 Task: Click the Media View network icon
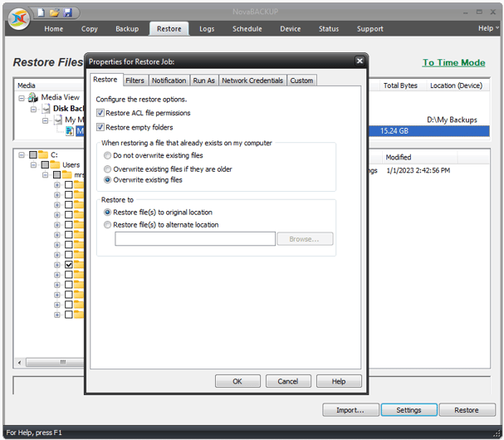click(x=32, y=97)
